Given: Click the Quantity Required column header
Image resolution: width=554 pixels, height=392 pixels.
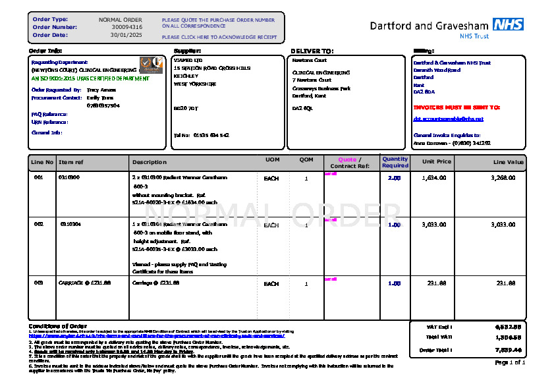Looking at the screenshot, I should tap(395, 162).
